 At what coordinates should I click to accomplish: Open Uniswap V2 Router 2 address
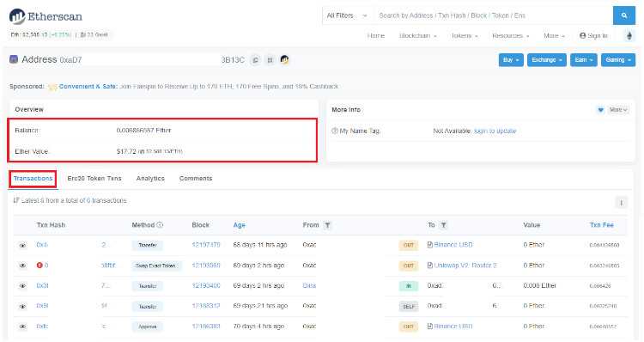465,266
